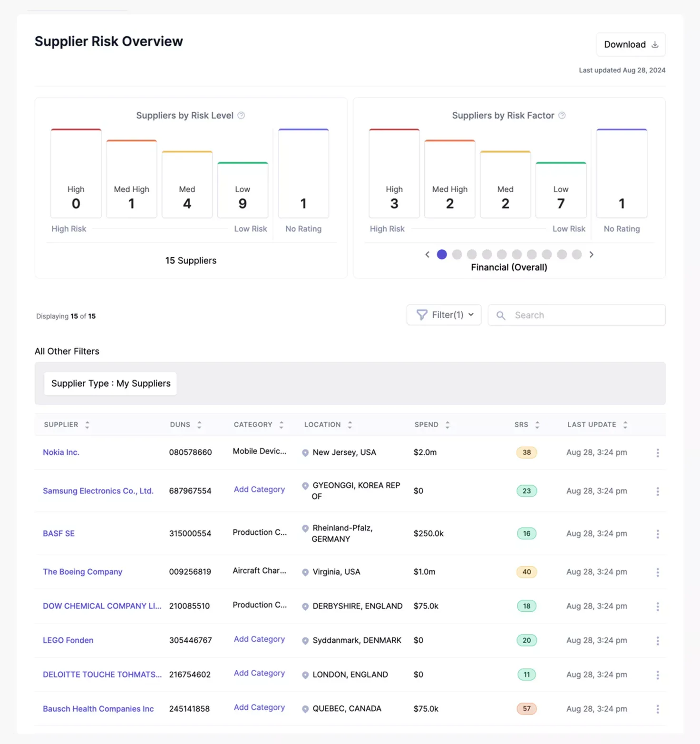Screen dimensions: 700x744
Task: Open the three-dot menu for Nokia Inc.
Action: coord(658,453)
